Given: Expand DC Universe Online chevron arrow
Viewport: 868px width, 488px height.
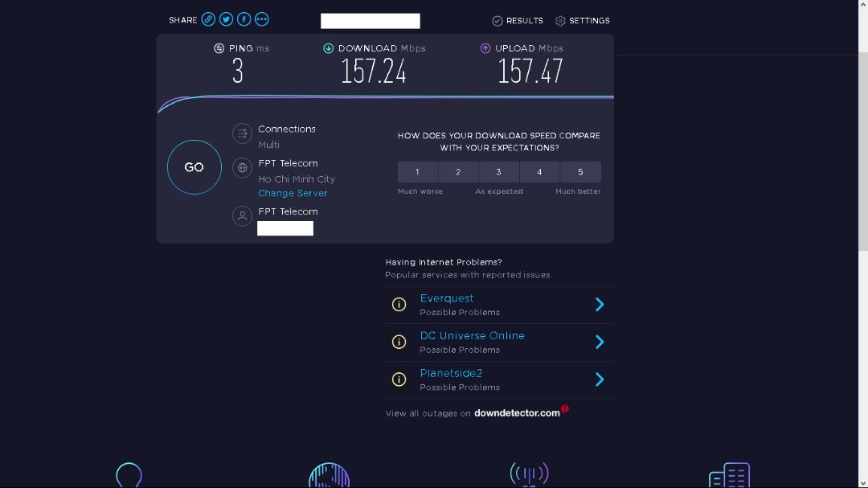Looking at the screenshot, I should [600, 342].
